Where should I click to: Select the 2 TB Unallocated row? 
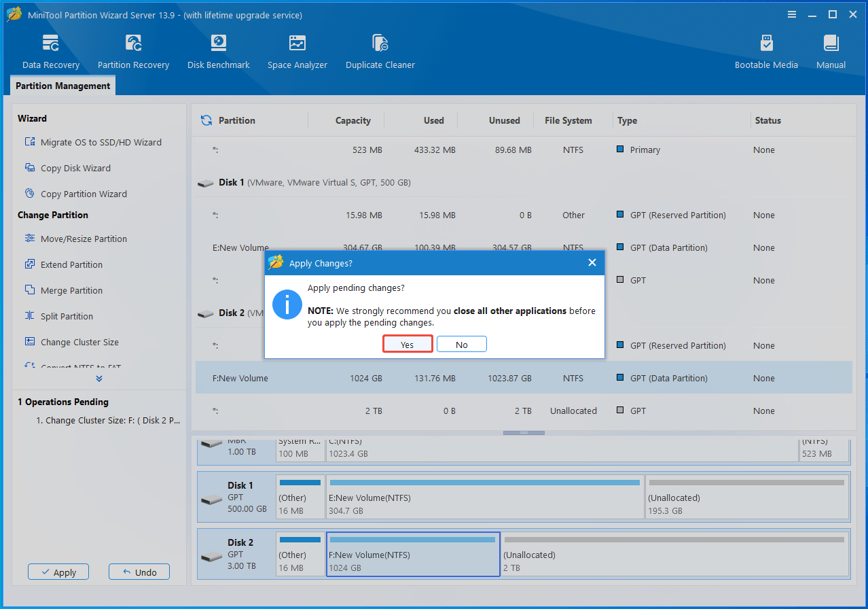[524, 411]
